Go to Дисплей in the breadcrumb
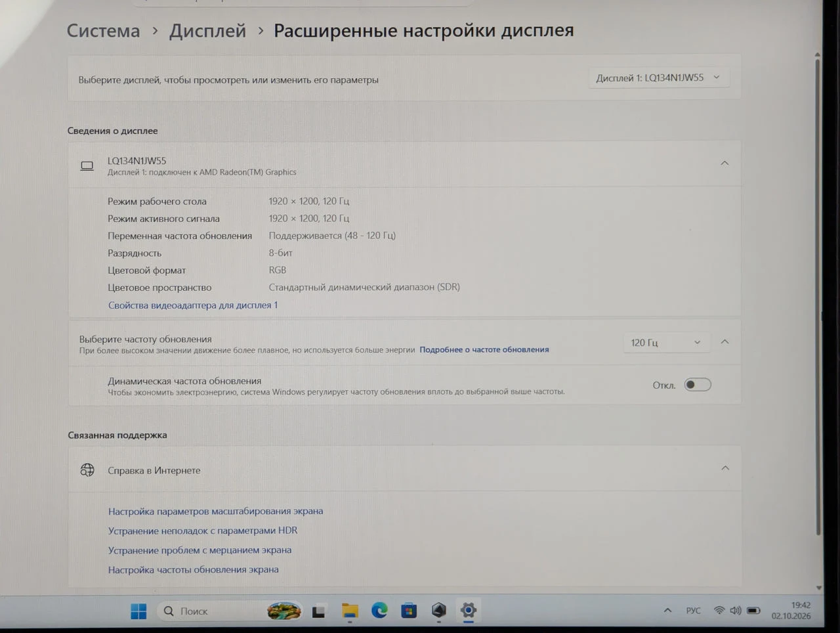The height and width of the screenshot is (633, 840). coord(207,31)
